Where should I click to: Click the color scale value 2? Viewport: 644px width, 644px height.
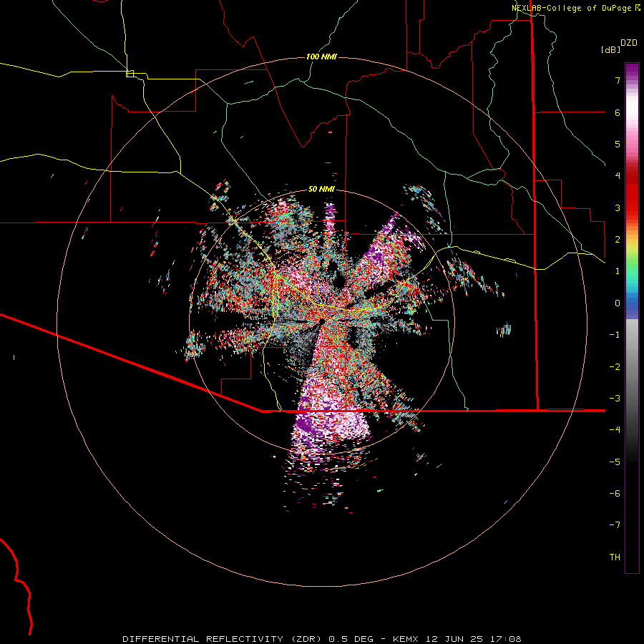[618, 240]
